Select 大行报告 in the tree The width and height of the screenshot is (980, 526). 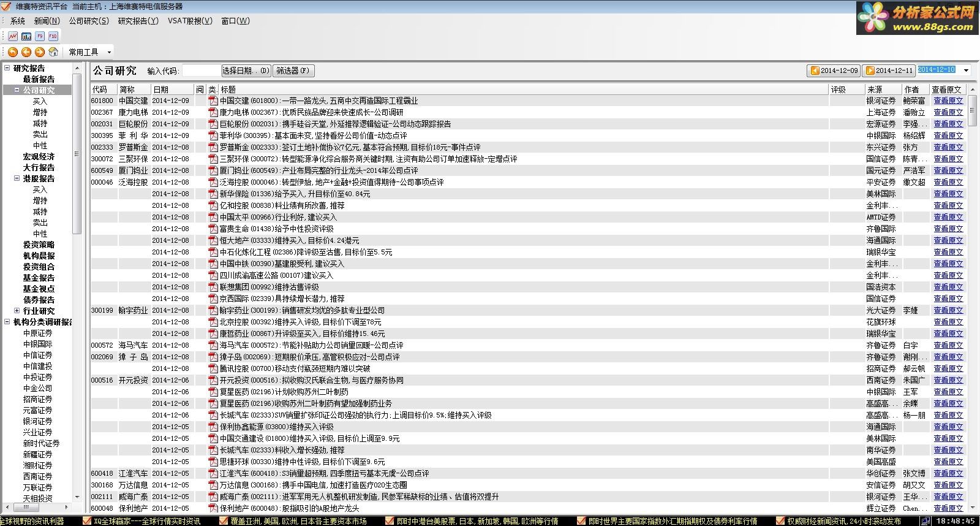tap(39, 167)
